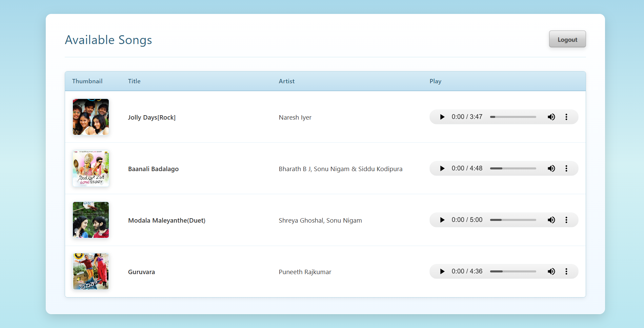Show the Guruvara player overflow menu
Screen dimensions: 644x328
coord(566,271)
